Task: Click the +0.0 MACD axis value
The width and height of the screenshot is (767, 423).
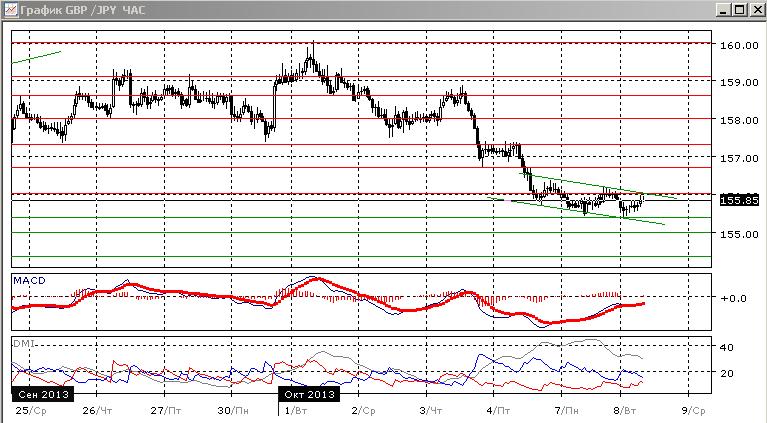Action: (x=734, y=298)
